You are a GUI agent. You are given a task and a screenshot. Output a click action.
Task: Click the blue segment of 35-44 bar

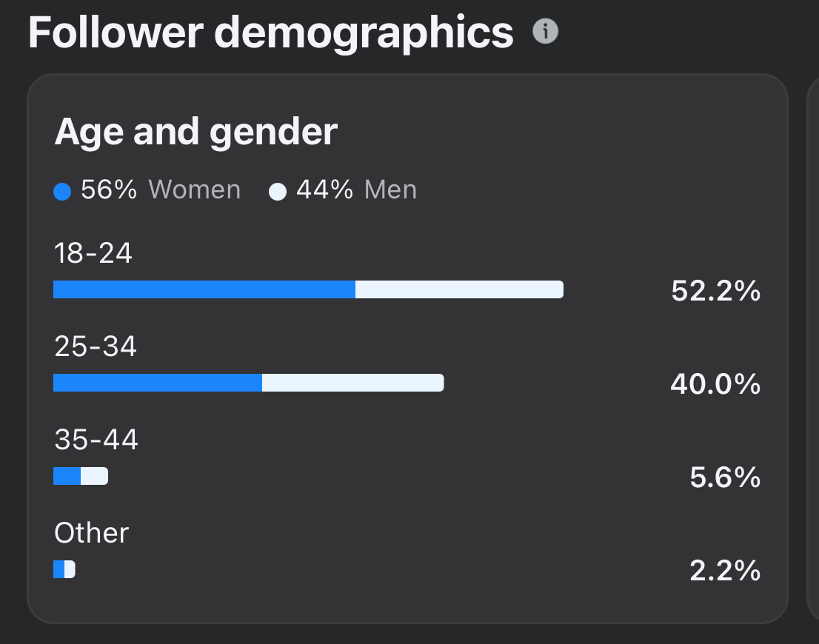pos(67,476)
